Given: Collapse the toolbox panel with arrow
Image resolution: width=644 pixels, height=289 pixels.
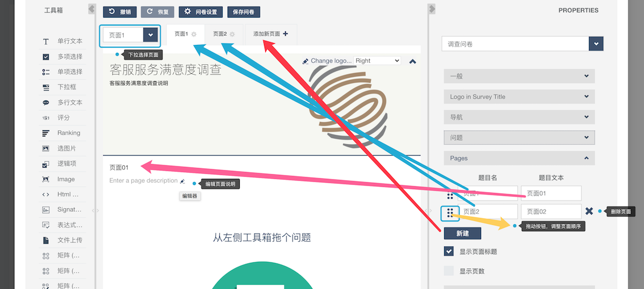Looking at the screenshot, I should (x=92, y=9).
